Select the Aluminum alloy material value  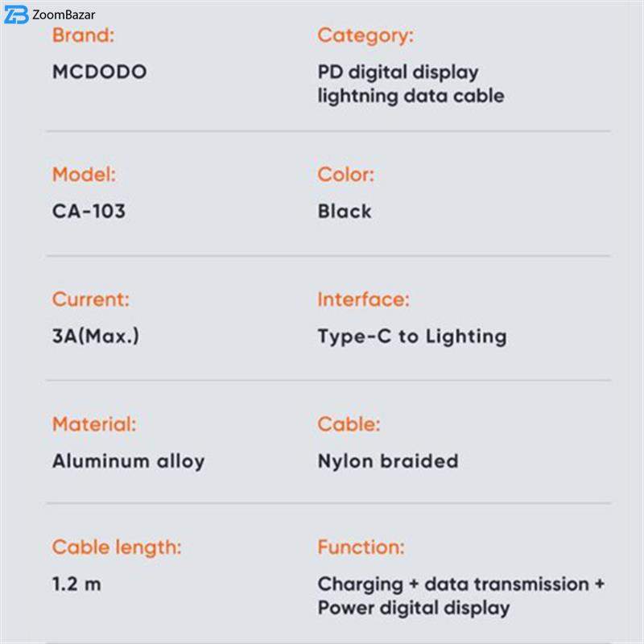129,461
